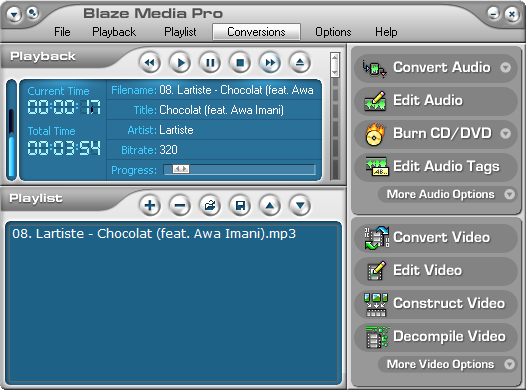Click the Convert Audio icon
Viewport: 526px width, 390px height.
click(x=375, y=68)
